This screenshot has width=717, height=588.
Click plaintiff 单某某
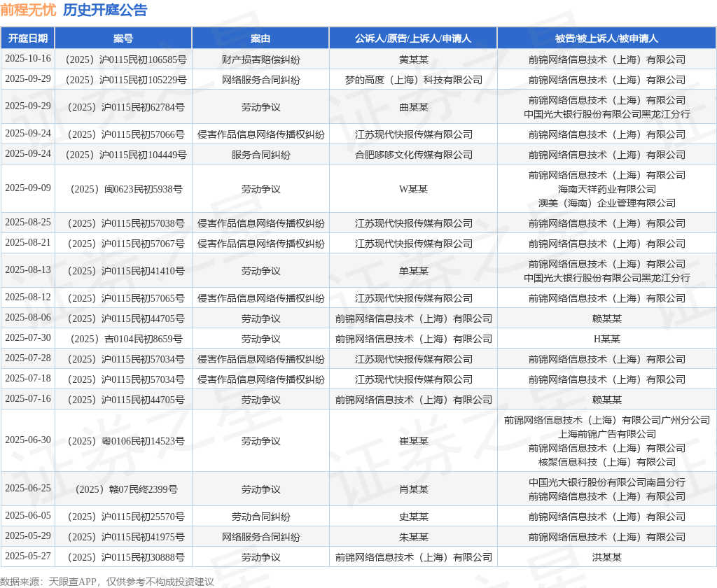pyautogui.click(x=413, y=271)
